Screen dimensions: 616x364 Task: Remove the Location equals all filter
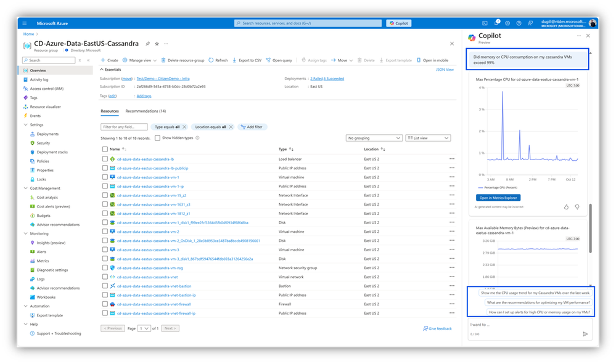point(231,127)
